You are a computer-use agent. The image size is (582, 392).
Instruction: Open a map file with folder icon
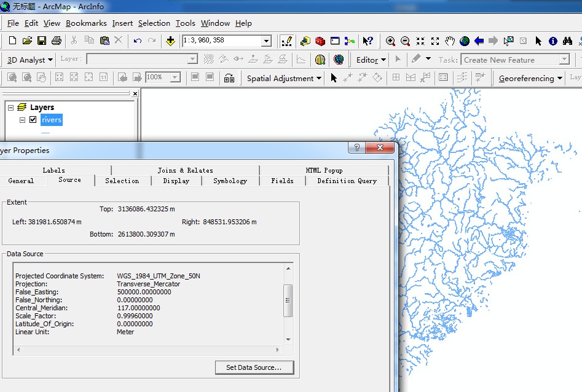pos(27,41)
